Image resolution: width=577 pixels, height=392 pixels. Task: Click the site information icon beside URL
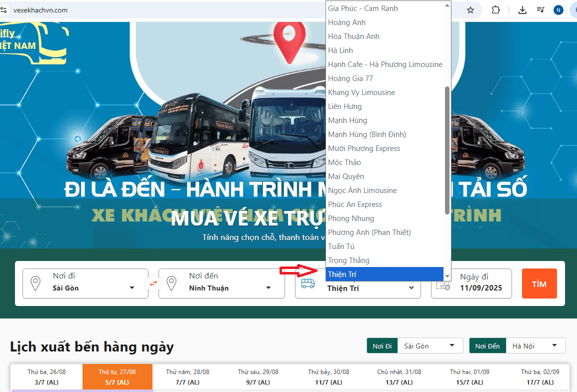tap(4, 10)
